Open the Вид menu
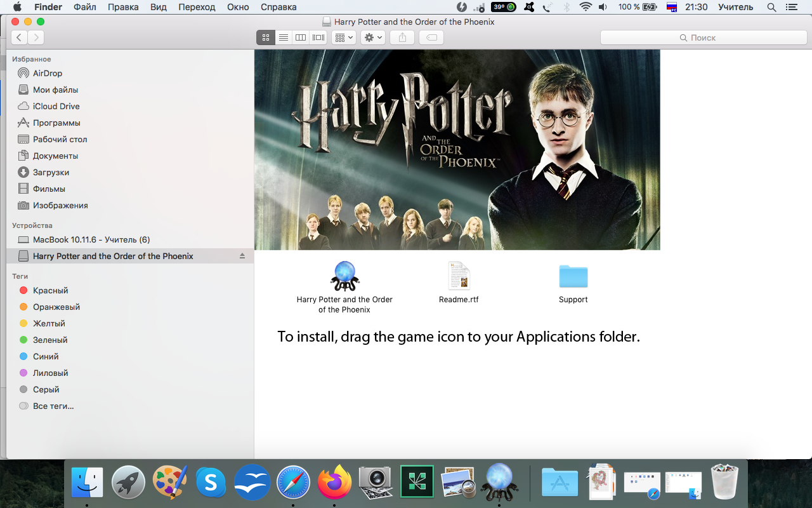 point(159,7)
